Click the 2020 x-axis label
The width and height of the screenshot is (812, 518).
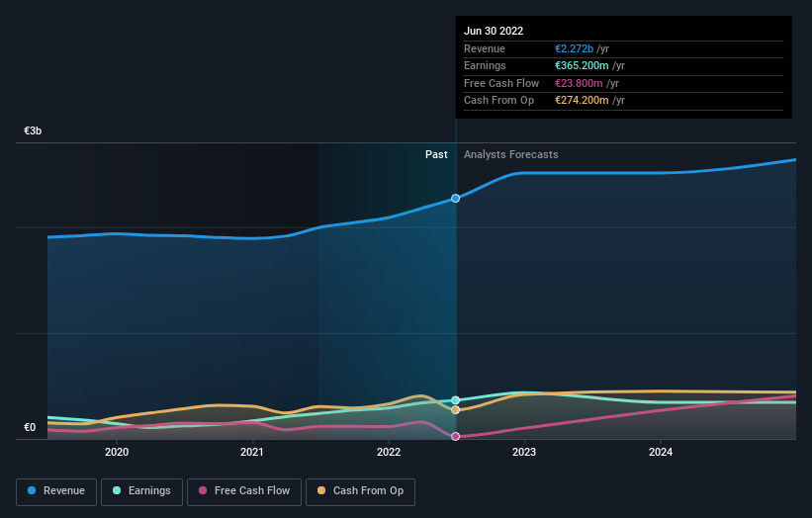click(x=117, y=452)
